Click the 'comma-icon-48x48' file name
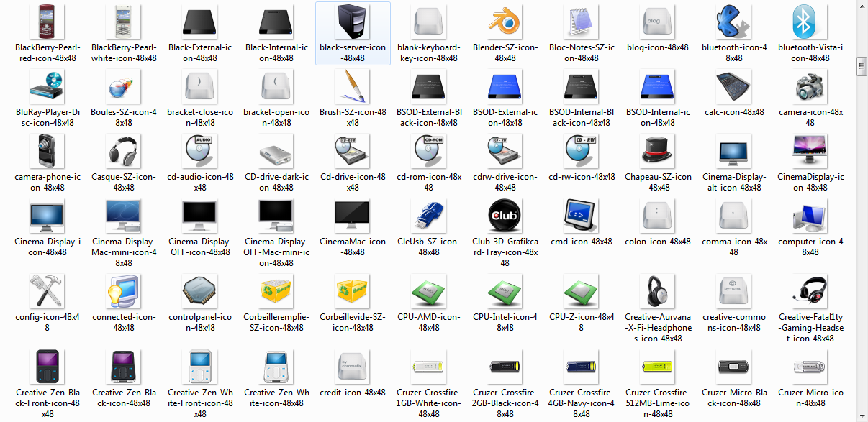Image resolution: width=868 pixels, height=422 pixels. tap(734, 247)
